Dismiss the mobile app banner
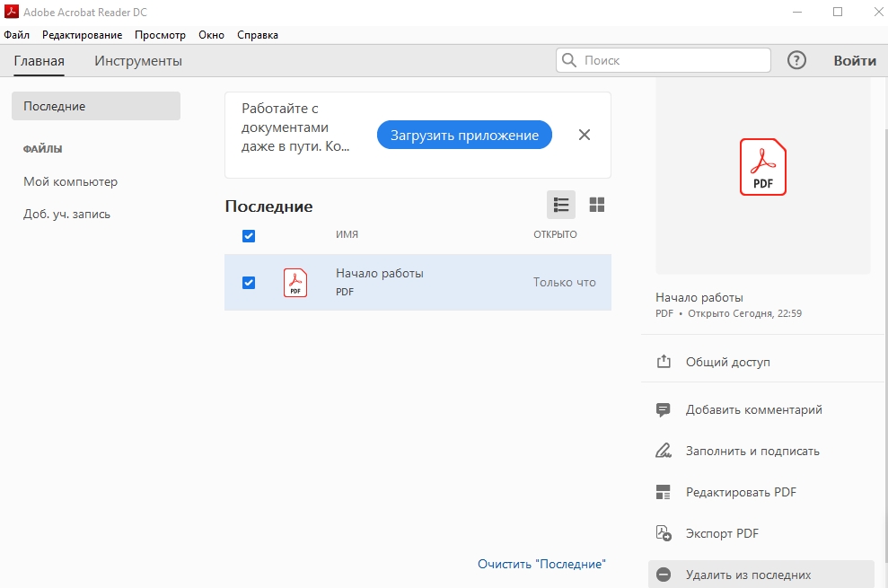Viewport: 888px width, 588px height. pyautogui.click(x=585, y=135)
